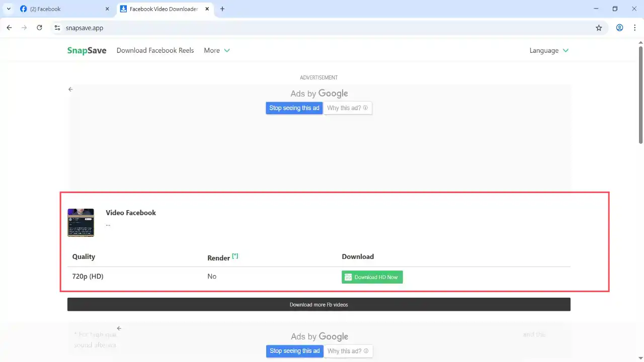Reload the snapsave.app page
The width and height of the screenshot is (644, 362).
(x=39, y=28)
